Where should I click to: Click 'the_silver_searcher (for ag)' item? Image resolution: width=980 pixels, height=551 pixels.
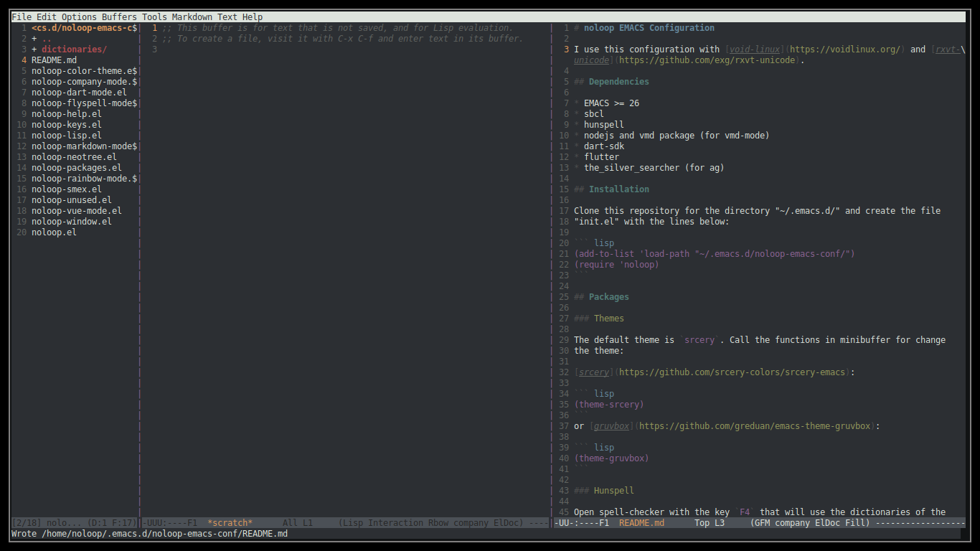coord(654,168)
